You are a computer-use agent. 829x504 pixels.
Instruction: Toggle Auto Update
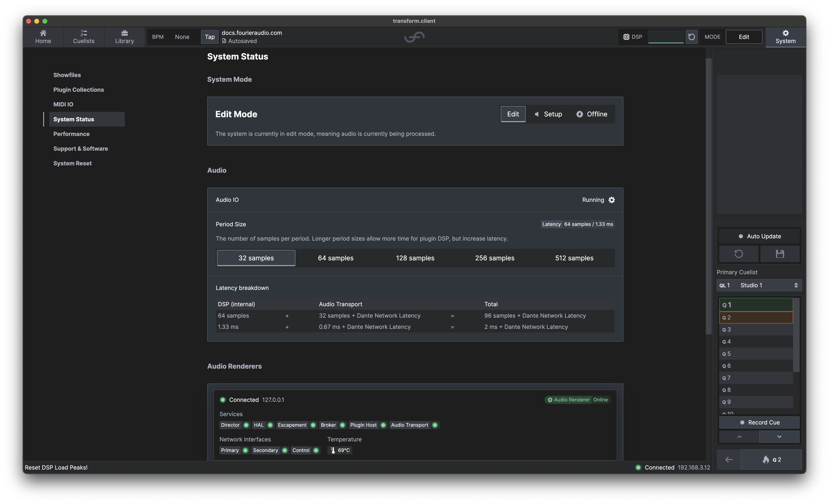point(759,236)
